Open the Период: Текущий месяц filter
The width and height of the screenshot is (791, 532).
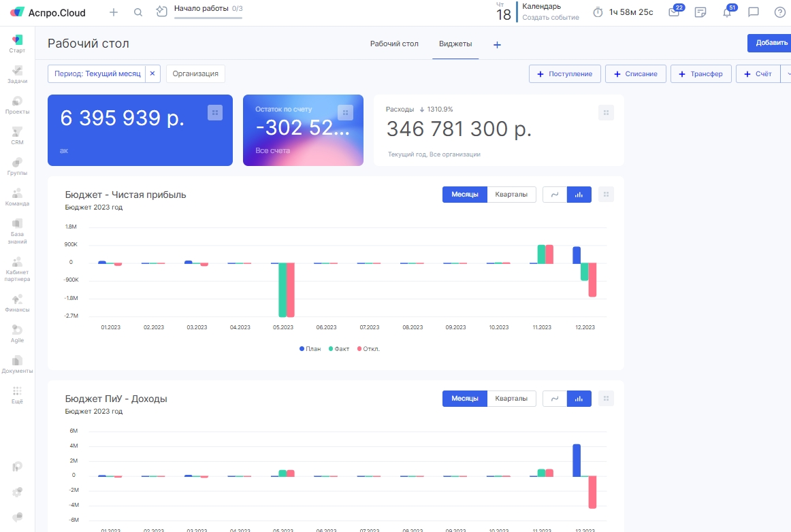coord(97,73)
